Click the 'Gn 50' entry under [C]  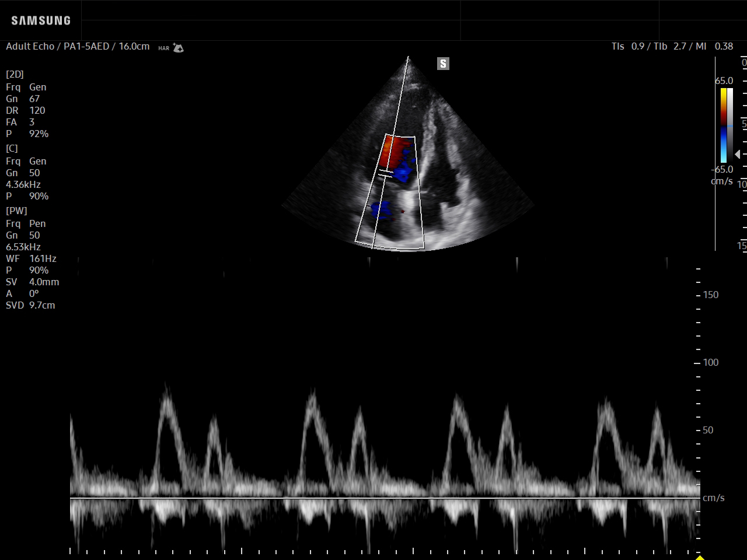pyautogui.click(x=23, y=173)
